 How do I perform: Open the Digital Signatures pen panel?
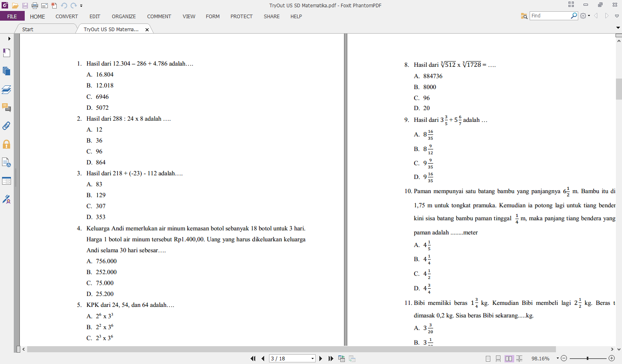pos(6,199)
